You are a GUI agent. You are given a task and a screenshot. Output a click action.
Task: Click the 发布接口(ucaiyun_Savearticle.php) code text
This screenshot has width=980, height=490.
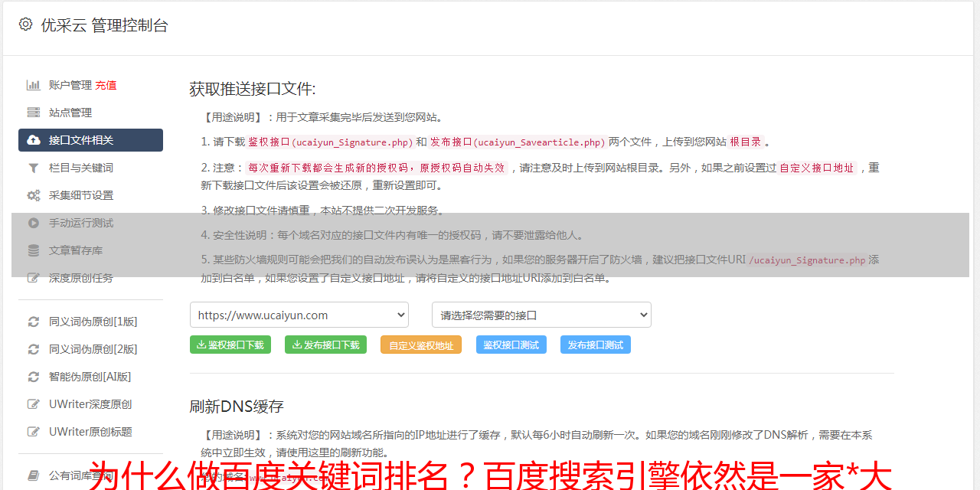518,142
